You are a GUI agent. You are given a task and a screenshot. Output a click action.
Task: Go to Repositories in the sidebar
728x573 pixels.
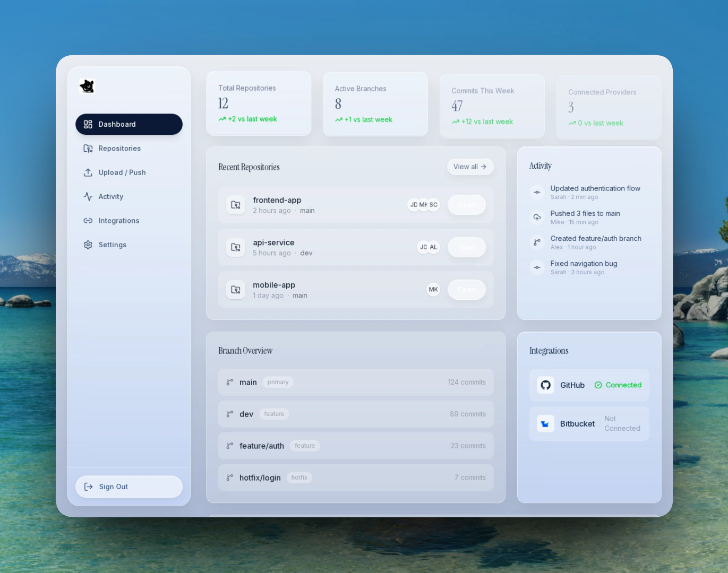(129, 149)
